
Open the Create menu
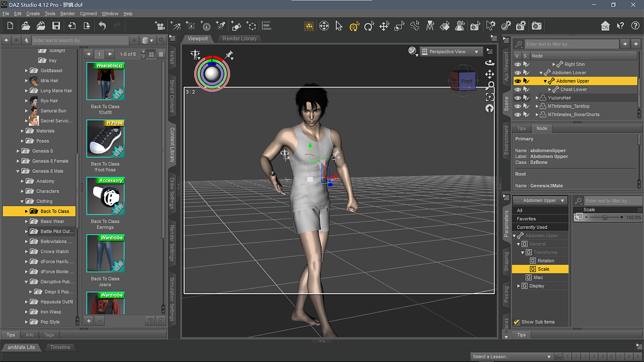pos(33,14)
